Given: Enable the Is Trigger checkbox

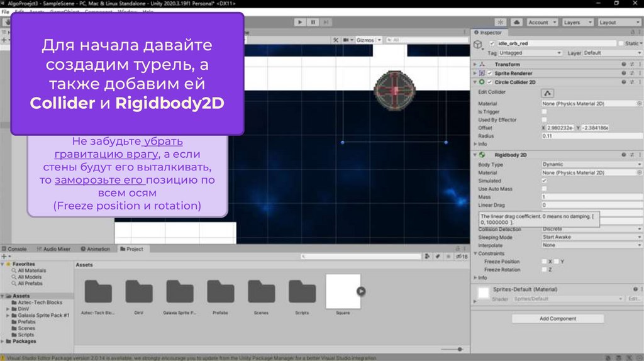Looking at the screenshot, I should (545, 112).
